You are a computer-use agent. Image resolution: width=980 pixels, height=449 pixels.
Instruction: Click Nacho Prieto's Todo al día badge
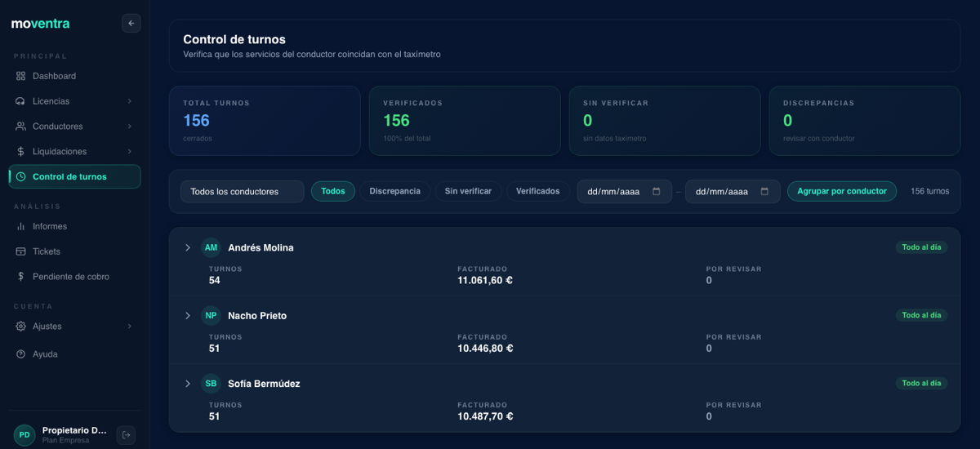pyautogui.click(x=921, y=315)
